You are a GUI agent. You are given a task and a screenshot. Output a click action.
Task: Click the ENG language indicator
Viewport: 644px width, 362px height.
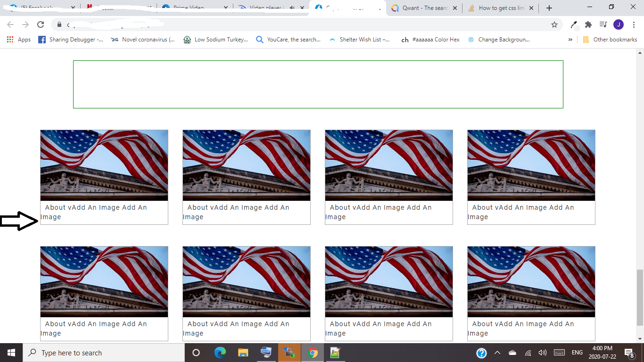[x=577, y=353]
